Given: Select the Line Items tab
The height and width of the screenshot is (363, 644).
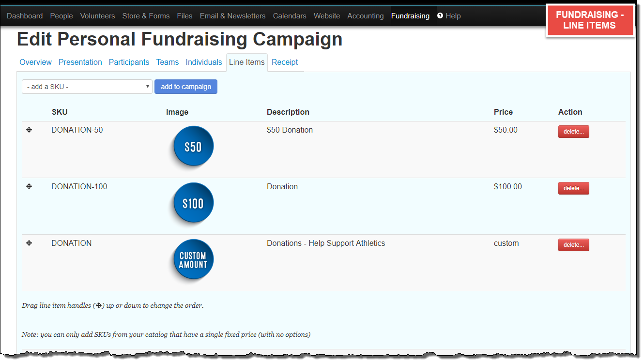Looking at the screenshot, I should pyautogui.click(x=247, y=62).
